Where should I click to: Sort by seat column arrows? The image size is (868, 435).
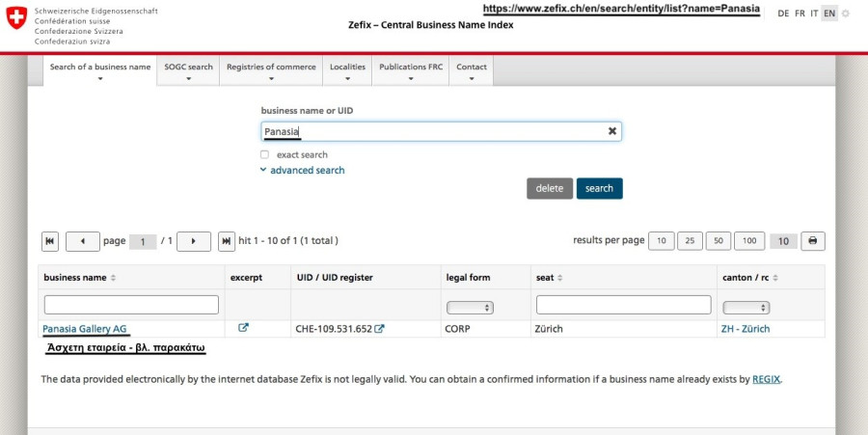pyautogui.click(x=559, y=278)
